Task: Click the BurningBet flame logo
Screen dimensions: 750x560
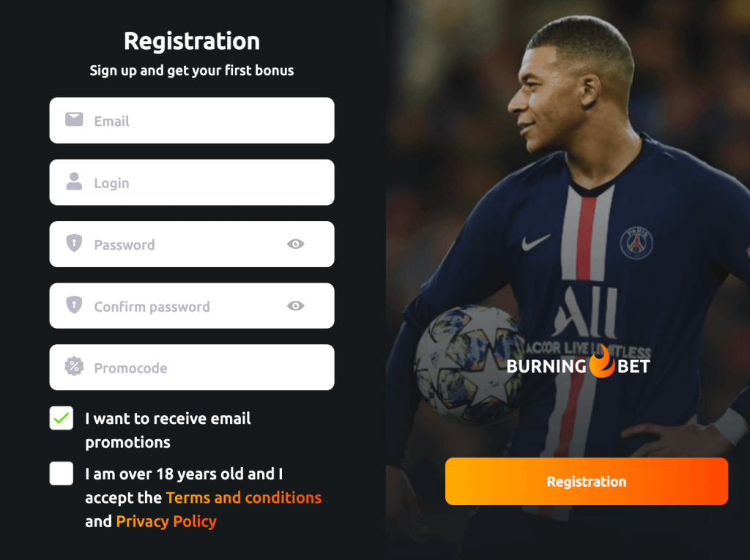Action: coord(602,361)
